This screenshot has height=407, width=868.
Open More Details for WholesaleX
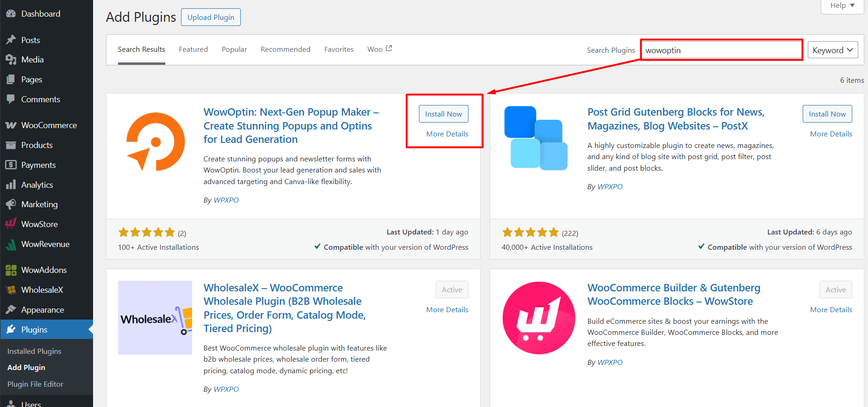(447, 310)
